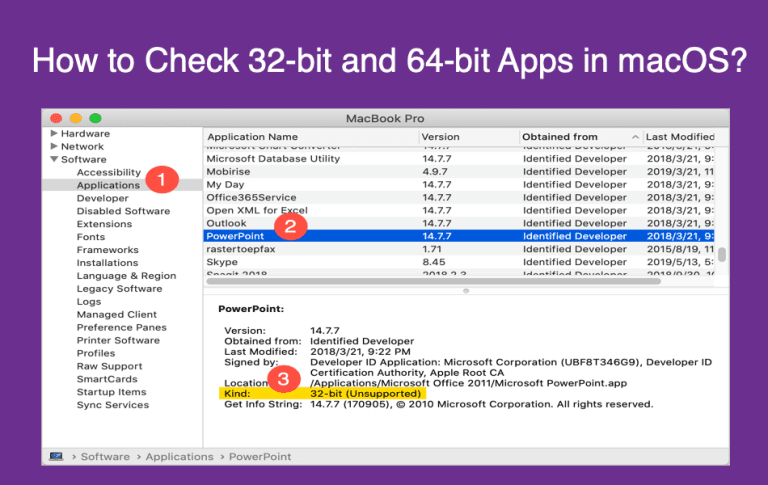Click Mobirise version 4.9.7 cell

click(x=435, y=171)
